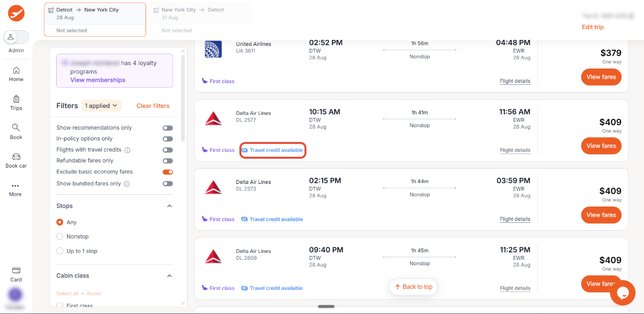644x314 pixels.
Task: Toggle In-policy options only
Action: [168, 139]
